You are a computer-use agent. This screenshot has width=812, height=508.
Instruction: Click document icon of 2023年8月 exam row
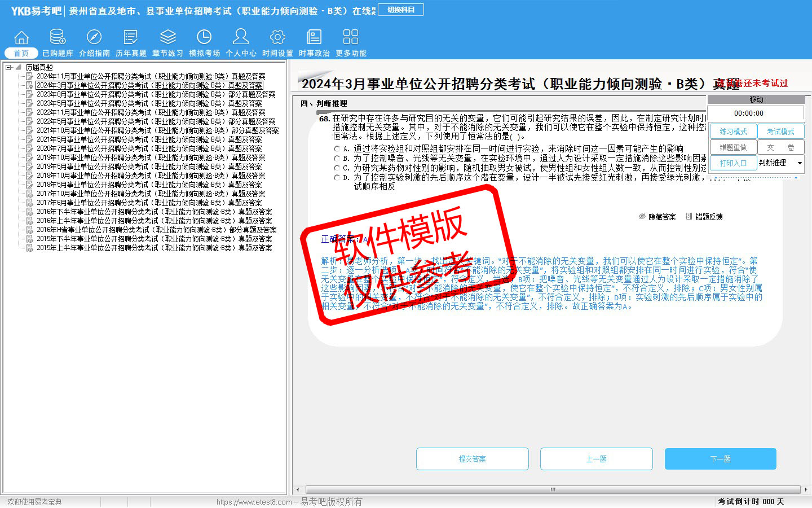click(29, 94)
